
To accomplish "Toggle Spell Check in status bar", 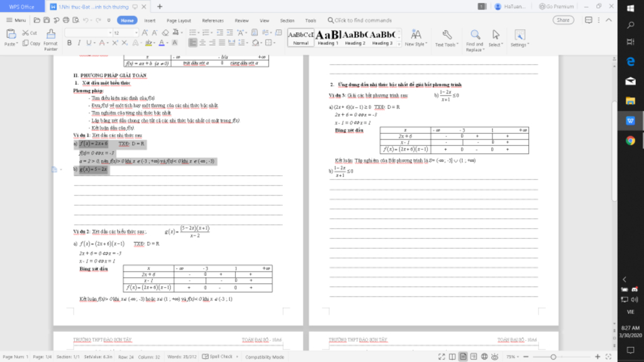I will tap(217, 357).
